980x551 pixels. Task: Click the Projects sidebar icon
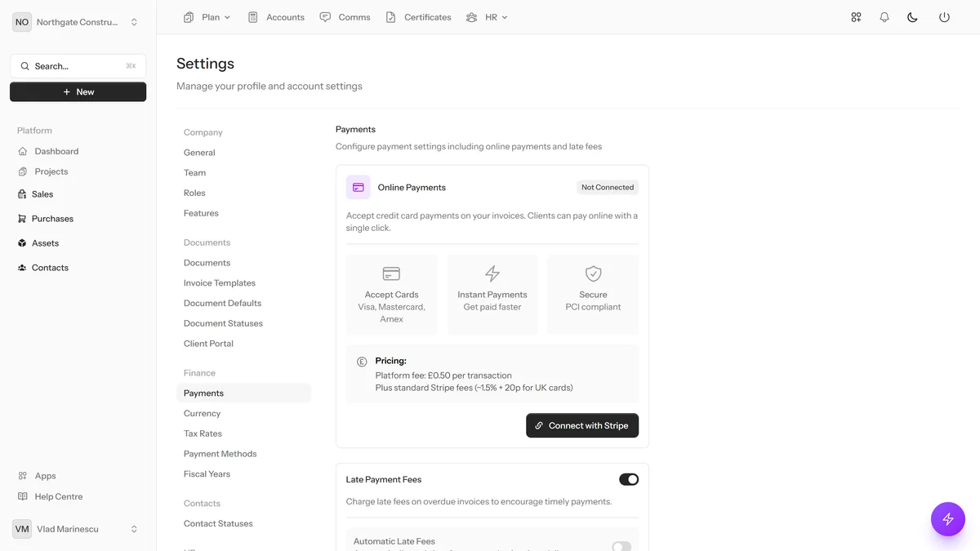[23, 171]
